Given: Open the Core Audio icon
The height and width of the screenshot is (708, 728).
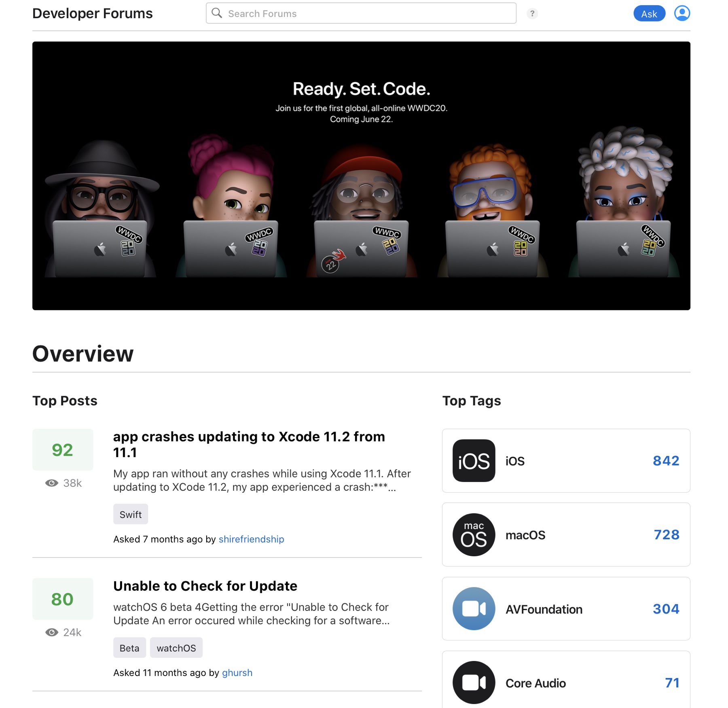Looking at the screenshot, I should pos(474,683).
